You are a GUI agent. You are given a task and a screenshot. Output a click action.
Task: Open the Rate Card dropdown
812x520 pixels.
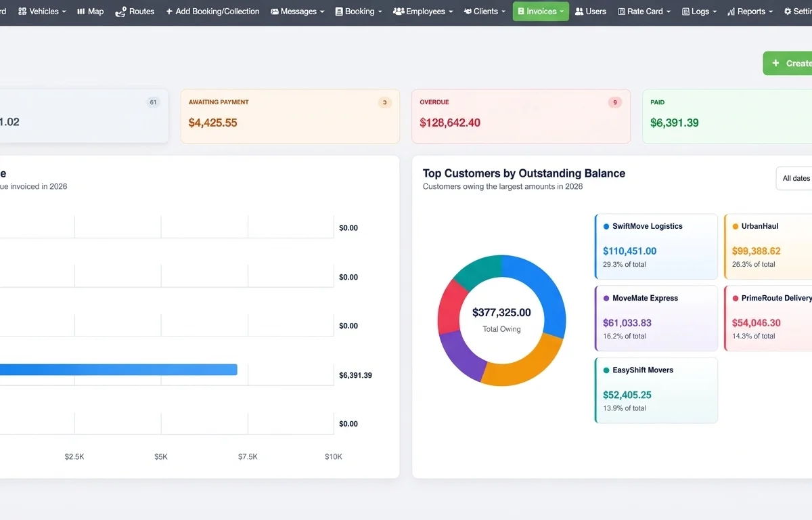[x=644, y=12]
